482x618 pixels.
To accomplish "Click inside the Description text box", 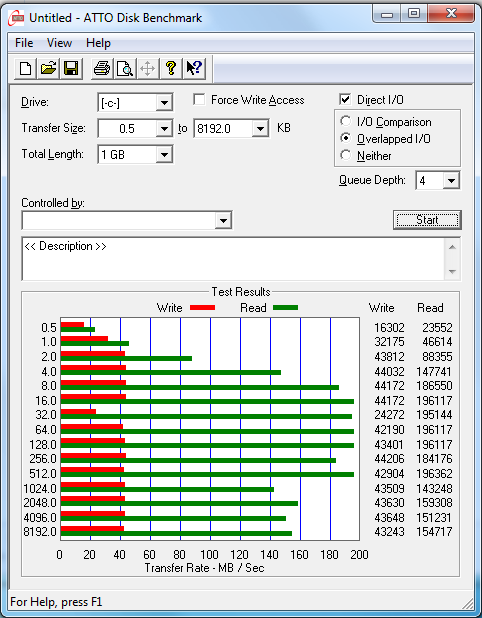I will click(233, 259).
